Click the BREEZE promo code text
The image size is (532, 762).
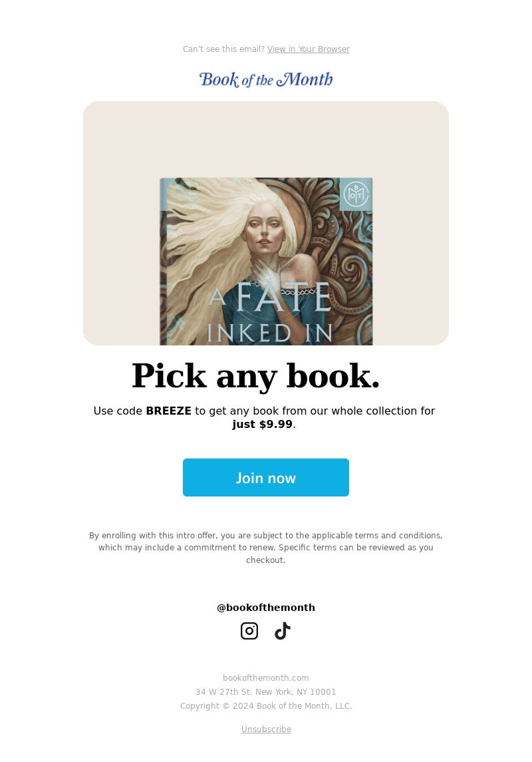pos(168,411)
